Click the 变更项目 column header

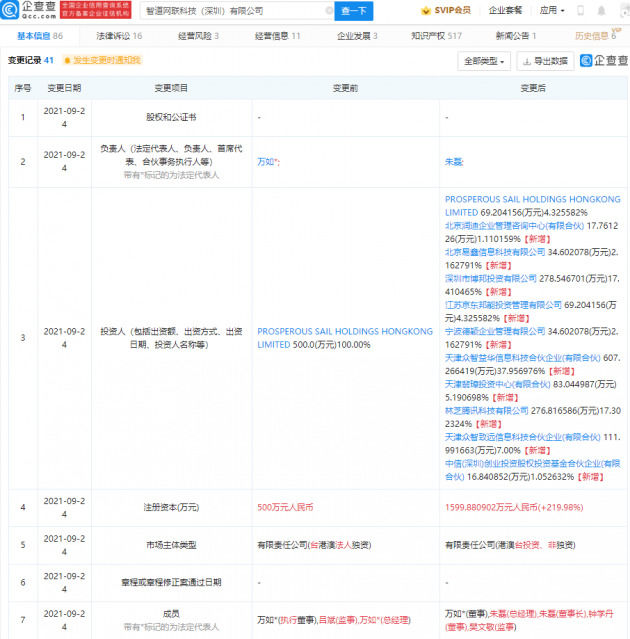coord(171,88)
